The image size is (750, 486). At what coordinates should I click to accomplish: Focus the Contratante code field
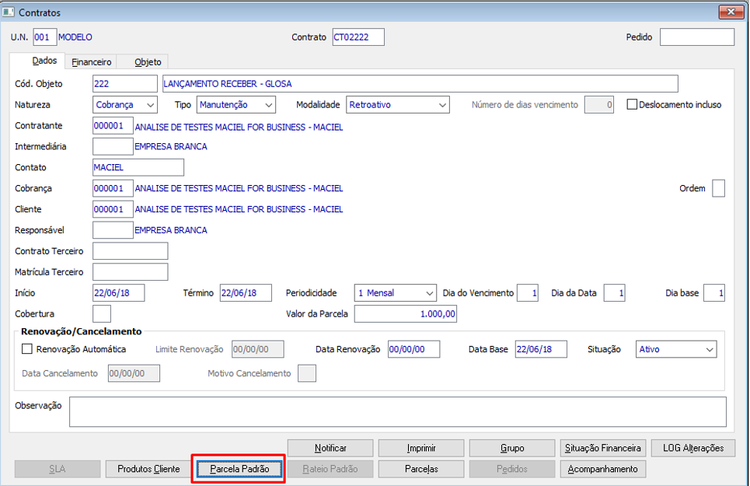pos(113,126)
